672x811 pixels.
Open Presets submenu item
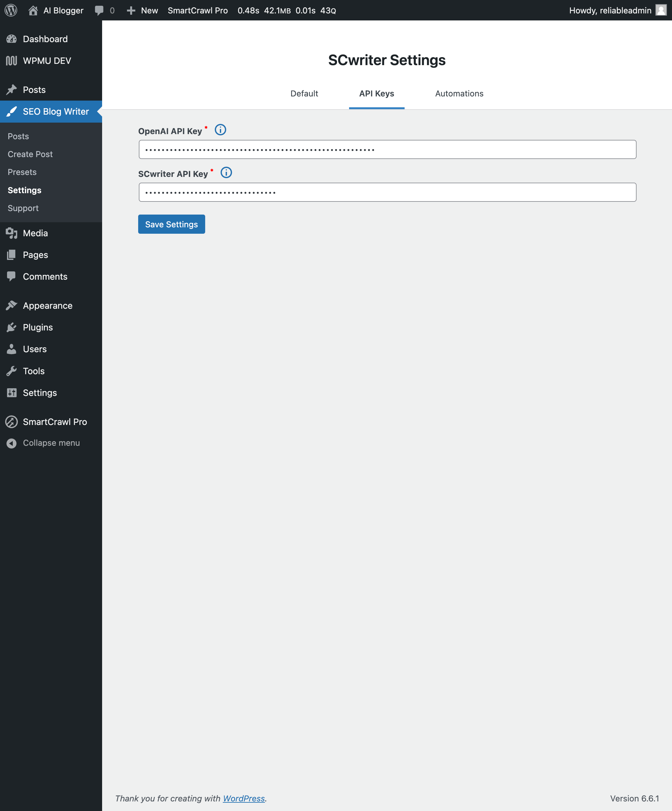click(x=22, y=172)
